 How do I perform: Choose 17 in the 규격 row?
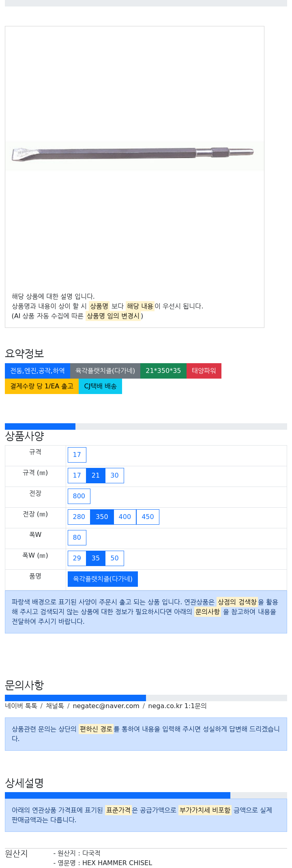pyautogui.click(x=77, y=455)
